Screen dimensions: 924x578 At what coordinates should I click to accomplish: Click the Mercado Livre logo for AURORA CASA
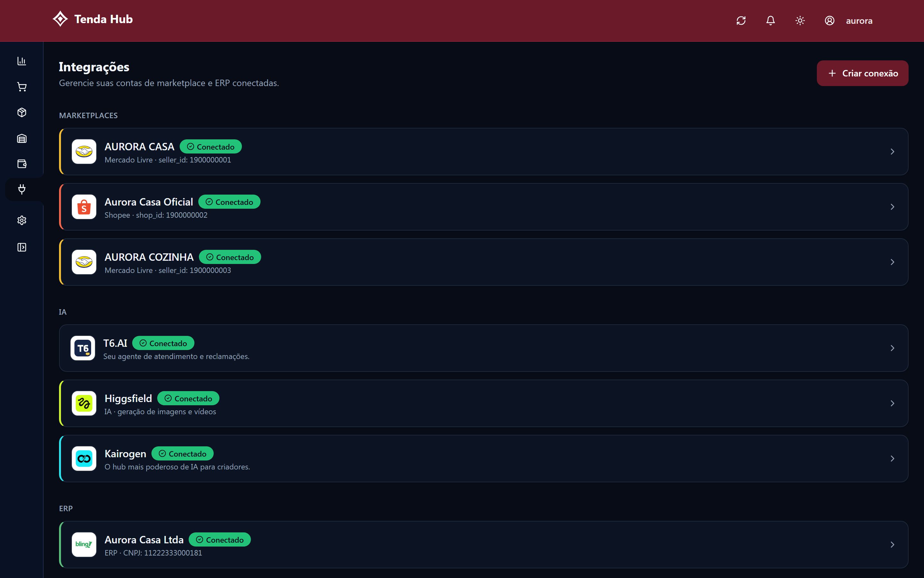pyautogui.click(x=84, y=152)
